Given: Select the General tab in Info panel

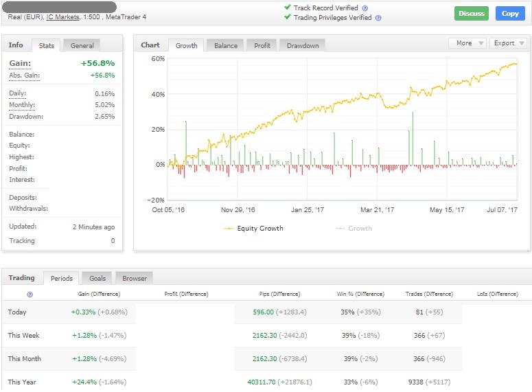Looking at the screenshot, I should (x=82, y=45).
